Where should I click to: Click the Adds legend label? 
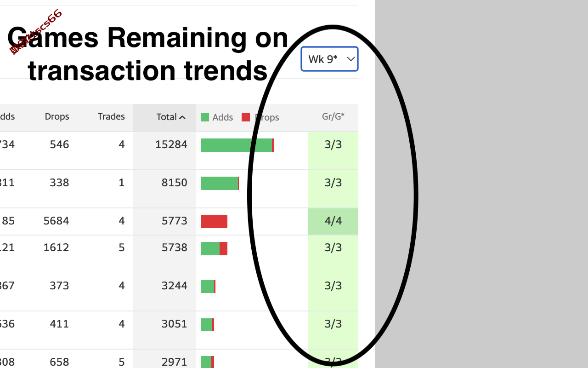[x=223, y=117]
